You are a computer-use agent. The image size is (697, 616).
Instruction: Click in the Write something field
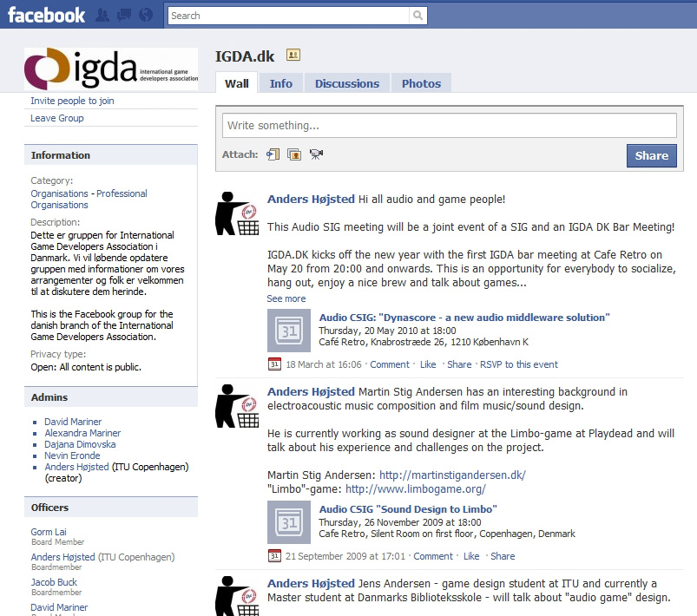tap(450, 125)
